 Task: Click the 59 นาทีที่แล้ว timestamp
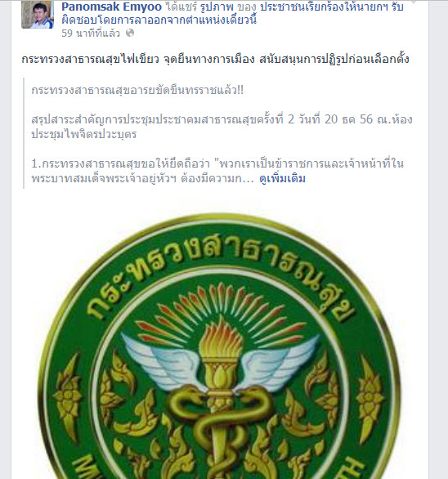click(91, 33)
